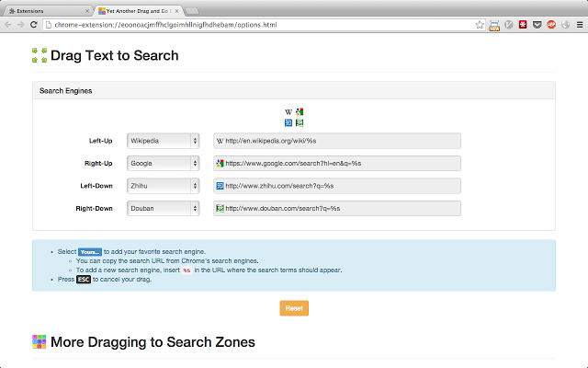Bookmark this page with the star icon
Viewport: 588px width, 368px height.
(480, 25)
